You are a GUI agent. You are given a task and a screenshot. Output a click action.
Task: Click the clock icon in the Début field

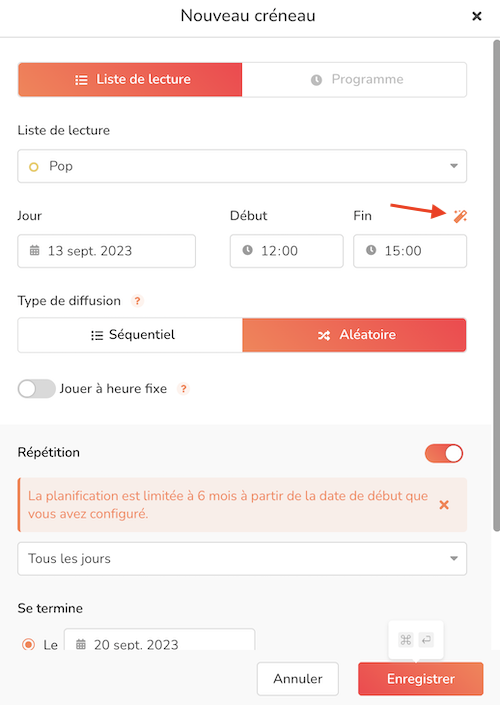point(247,250)
